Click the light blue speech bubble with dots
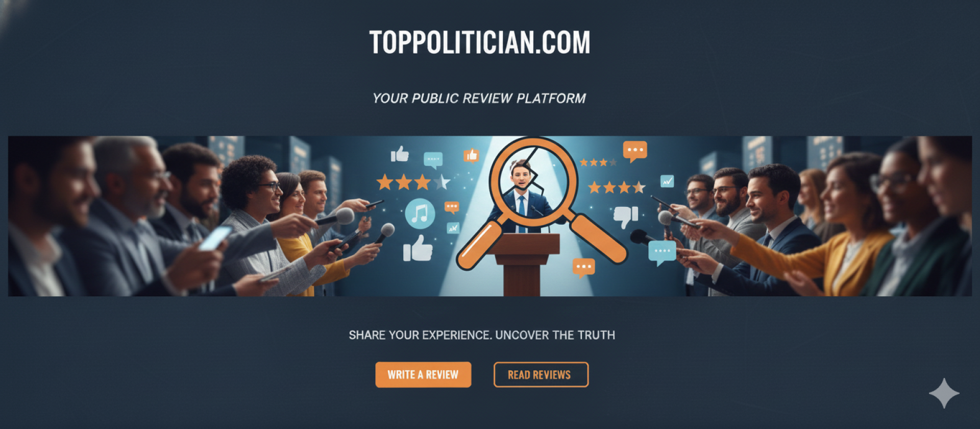The width and height of the screenshot is (980, 429). [662, 252]
